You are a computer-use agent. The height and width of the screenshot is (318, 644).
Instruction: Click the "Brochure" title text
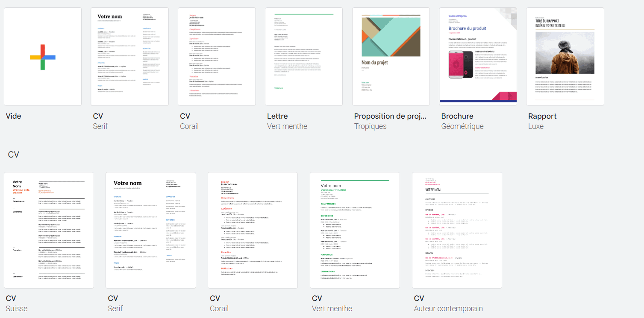coord(457,116)
